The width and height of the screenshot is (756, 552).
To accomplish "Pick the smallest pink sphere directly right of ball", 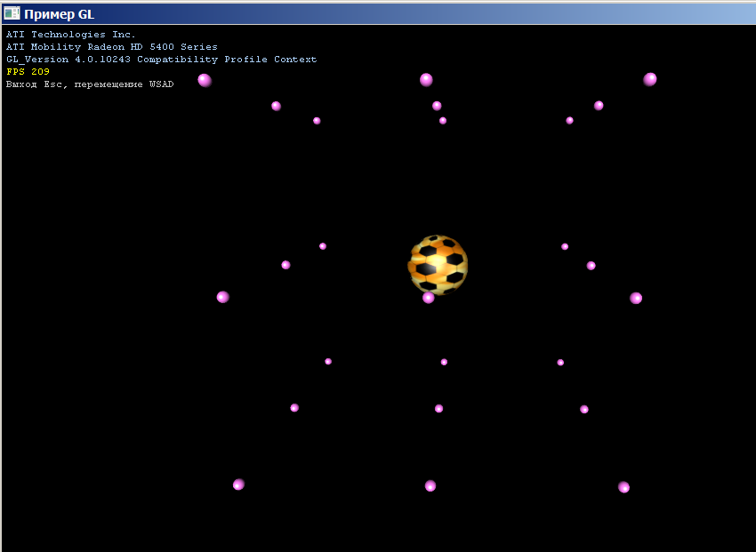I will point(565,246).
